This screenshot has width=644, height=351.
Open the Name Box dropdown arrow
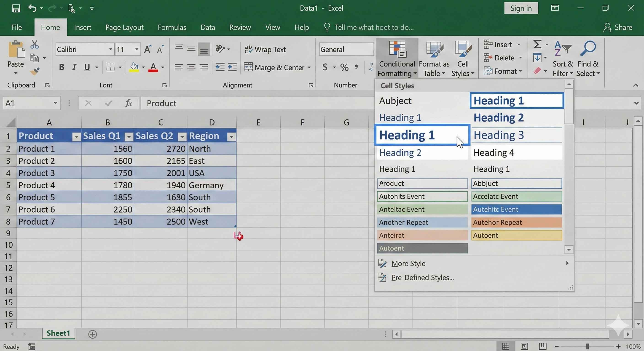tap(55, 103)
